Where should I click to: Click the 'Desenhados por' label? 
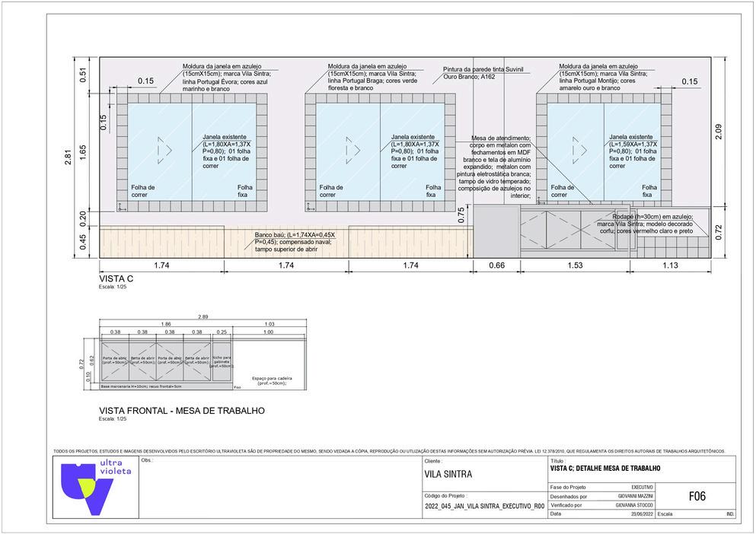point(569,497)
